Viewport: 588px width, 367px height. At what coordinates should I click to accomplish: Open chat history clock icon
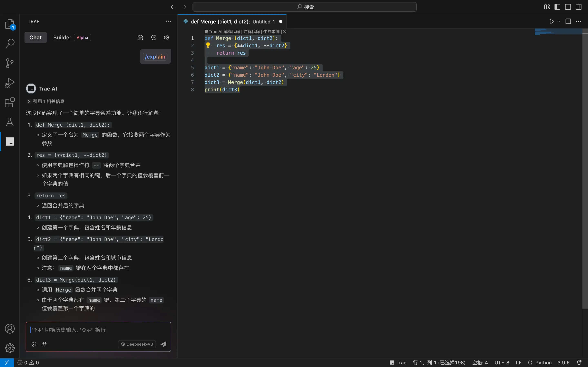click(x=154, y=38)
